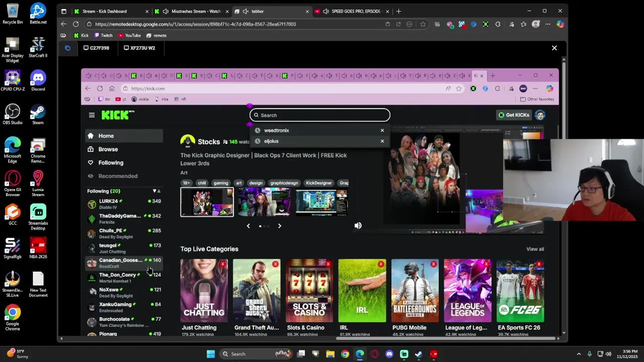Open TheDaddyGame channel in Following list
644x362 pixels.
tap(124, 219)
